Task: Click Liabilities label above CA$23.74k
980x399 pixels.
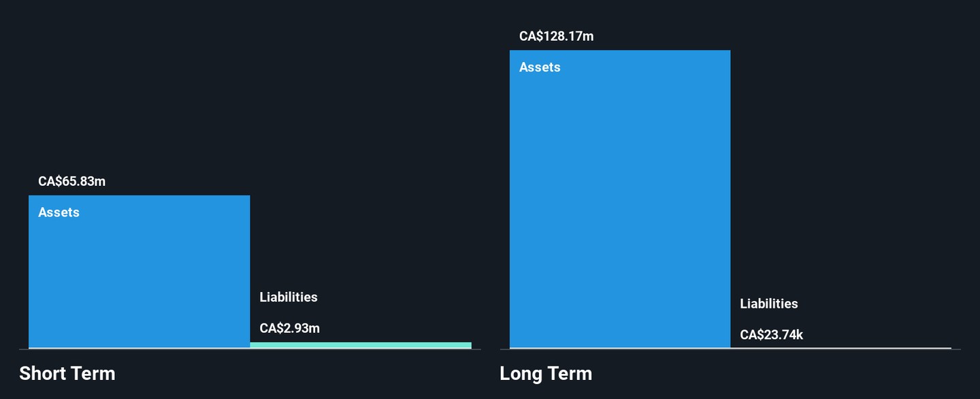Action: pos(769,304)
